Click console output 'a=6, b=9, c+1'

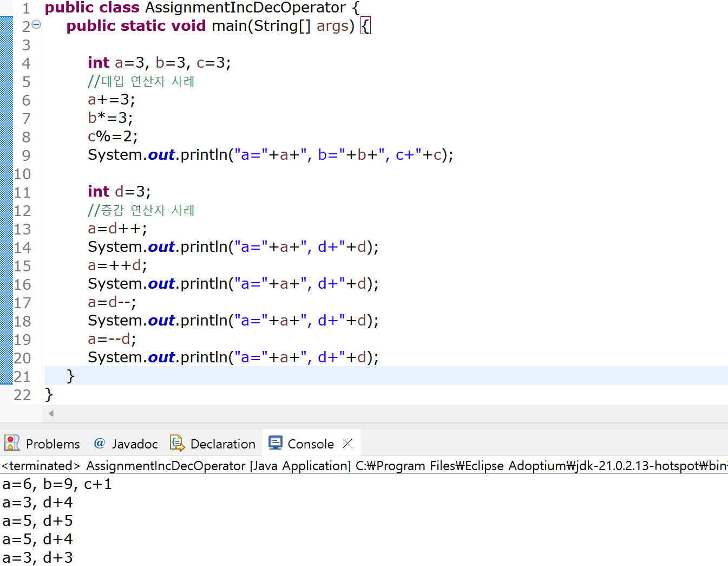[57, 484]
